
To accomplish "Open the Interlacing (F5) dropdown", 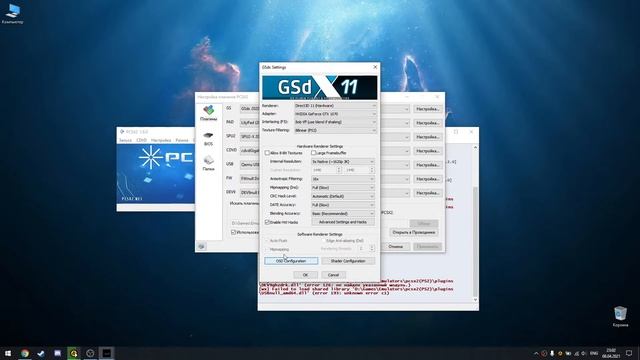I will (335, 122).
